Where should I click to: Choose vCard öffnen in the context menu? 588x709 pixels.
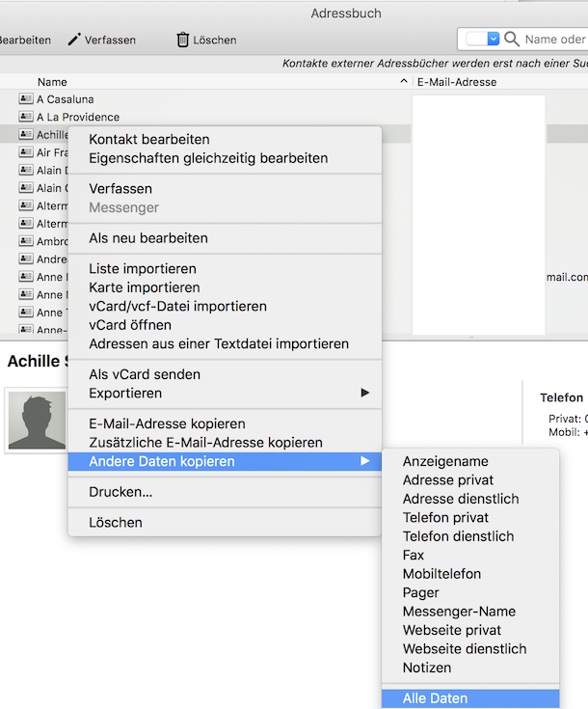[130, 325]
